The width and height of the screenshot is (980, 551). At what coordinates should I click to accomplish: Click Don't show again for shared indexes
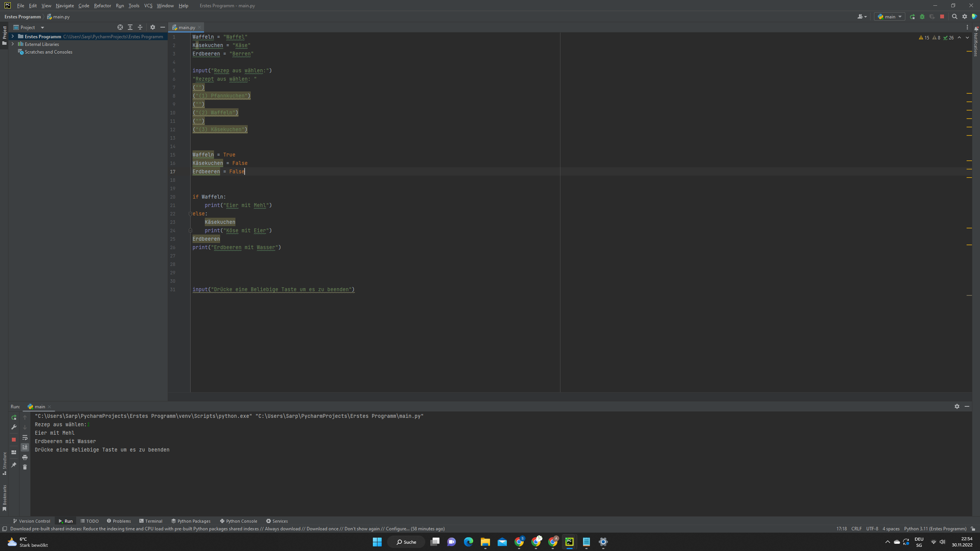[x=362, y=528]
